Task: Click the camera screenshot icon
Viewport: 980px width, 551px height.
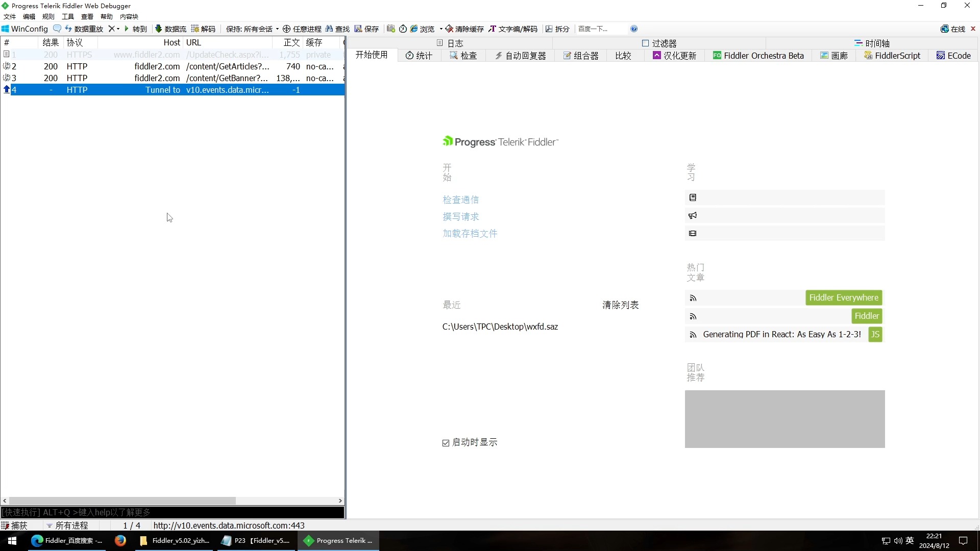Action: 391,29
